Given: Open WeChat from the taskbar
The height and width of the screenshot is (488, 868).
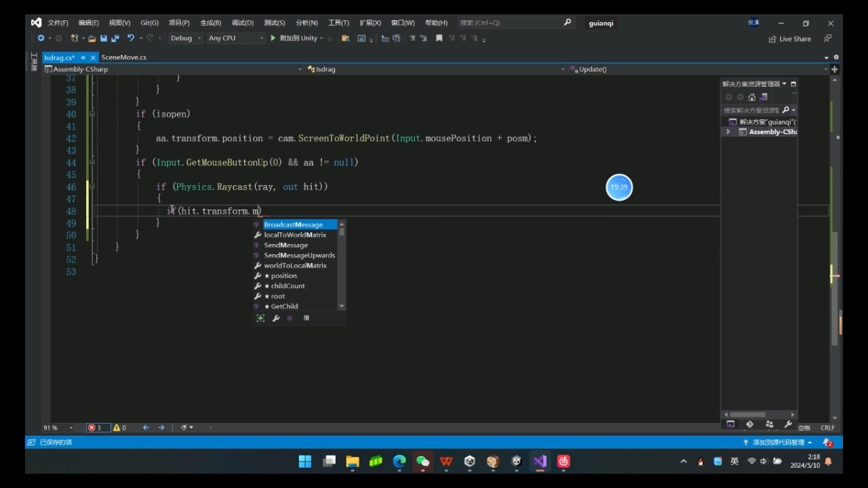Looking at the screenshot, I should click(423, 462).
